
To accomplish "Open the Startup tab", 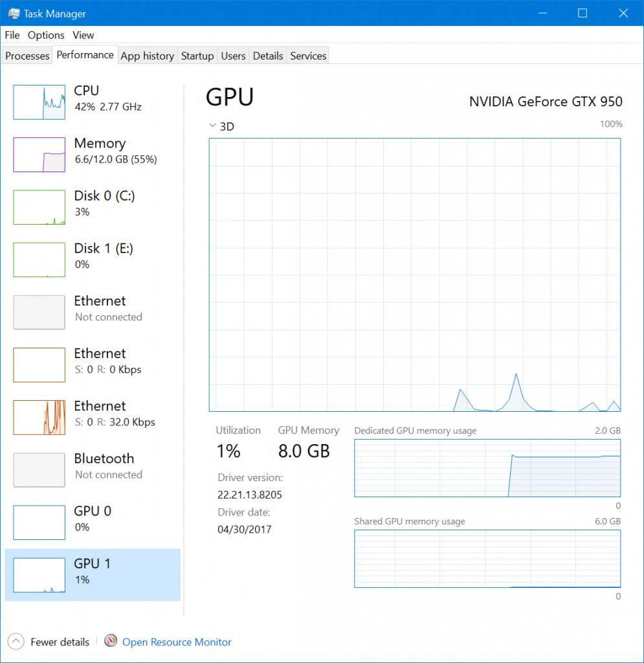I will pos(197,56).
